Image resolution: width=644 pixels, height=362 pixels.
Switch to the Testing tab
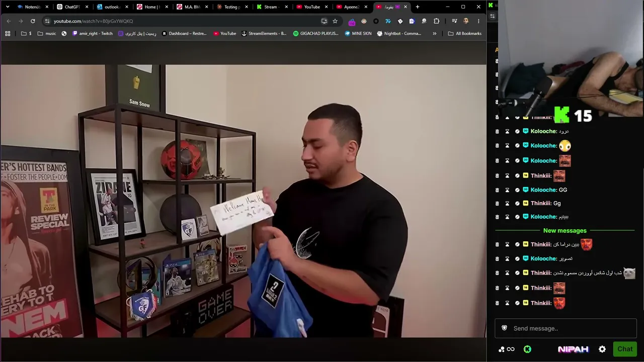[232, 7]
